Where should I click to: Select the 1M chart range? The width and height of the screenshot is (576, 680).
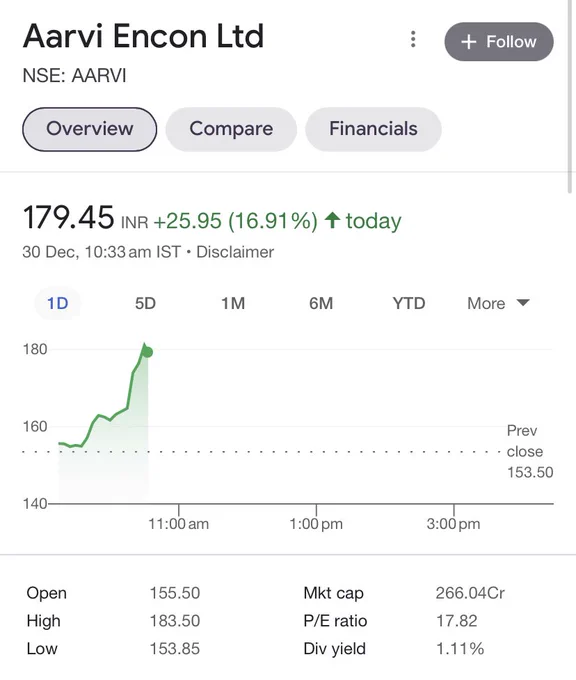[x=233, y=303]
